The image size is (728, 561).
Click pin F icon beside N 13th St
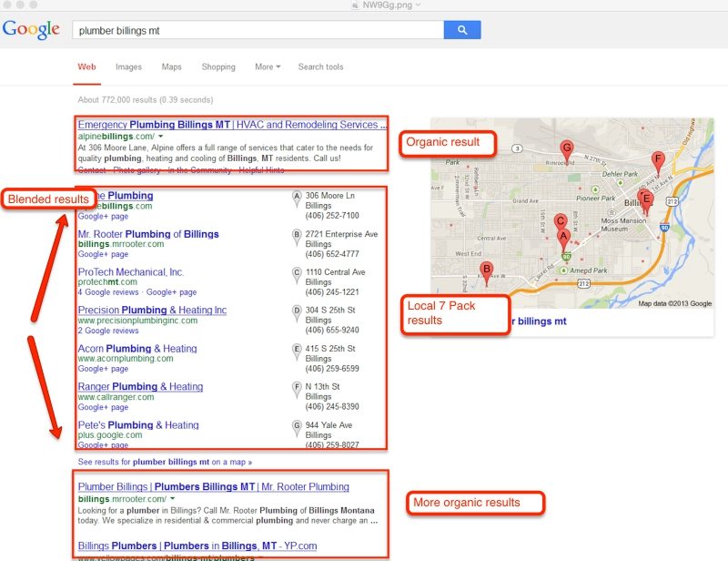(x=297, y=390)
